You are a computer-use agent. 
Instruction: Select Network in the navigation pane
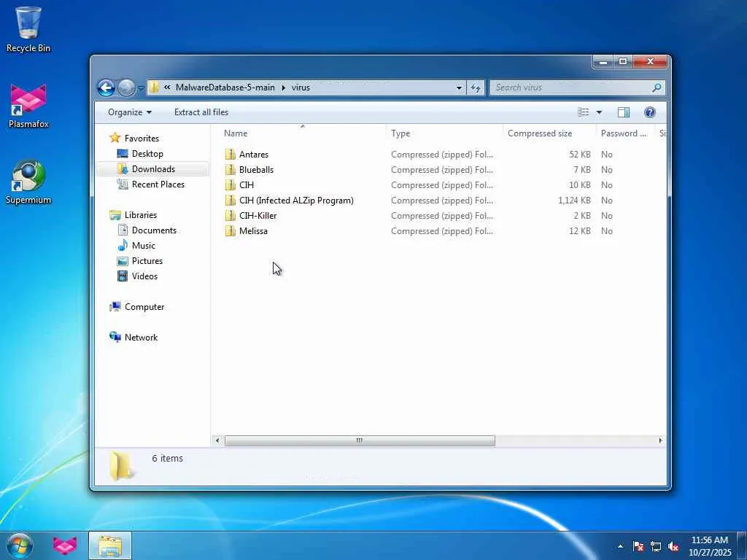(x=141, y=337)
